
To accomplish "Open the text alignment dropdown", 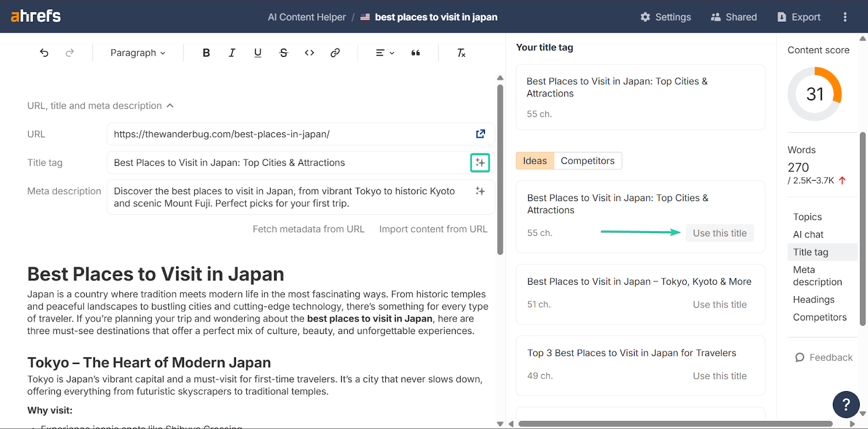I will pos(385,53).
